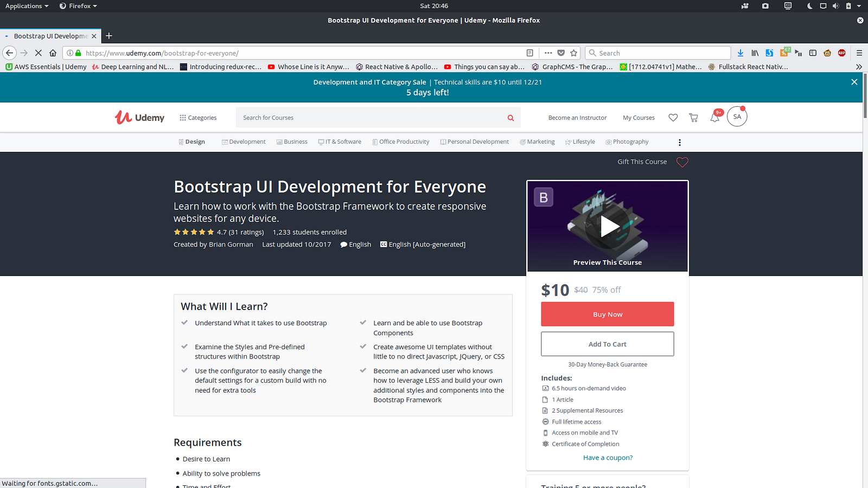This screenshot has width=868, height=488.
Task: Open My Courses
Action: click(639, 118)
